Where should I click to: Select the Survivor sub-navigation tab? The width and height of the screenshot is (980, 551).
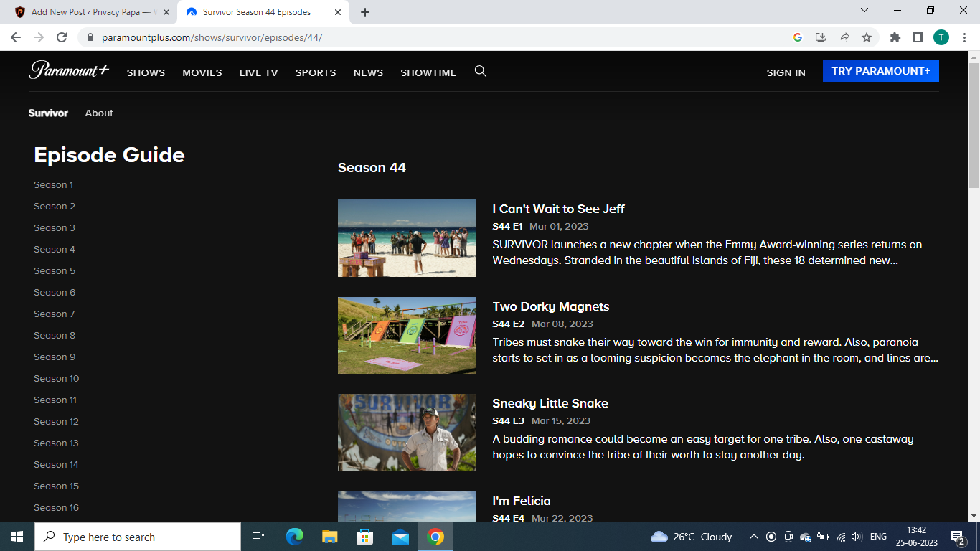48,113
